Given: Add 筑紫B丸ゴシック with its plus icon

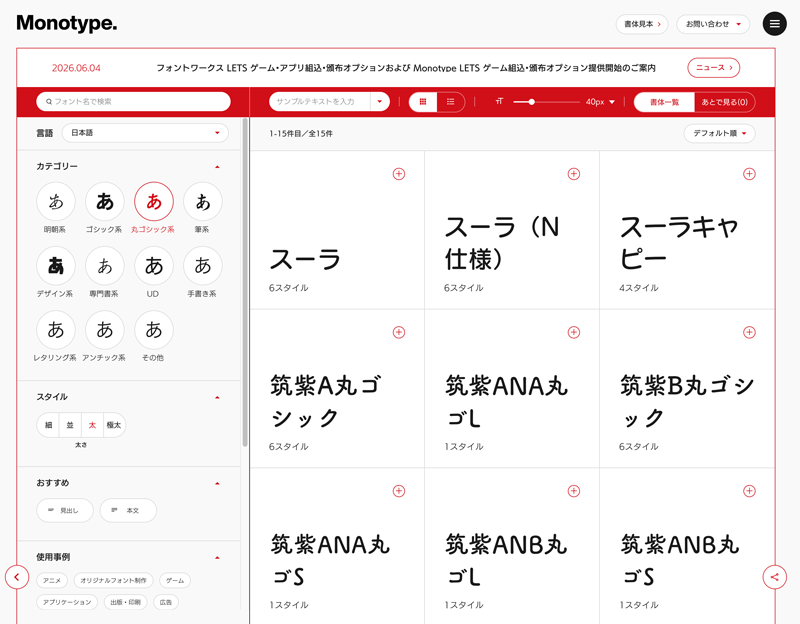Looking at the screenshot, I should coord(749,333).
